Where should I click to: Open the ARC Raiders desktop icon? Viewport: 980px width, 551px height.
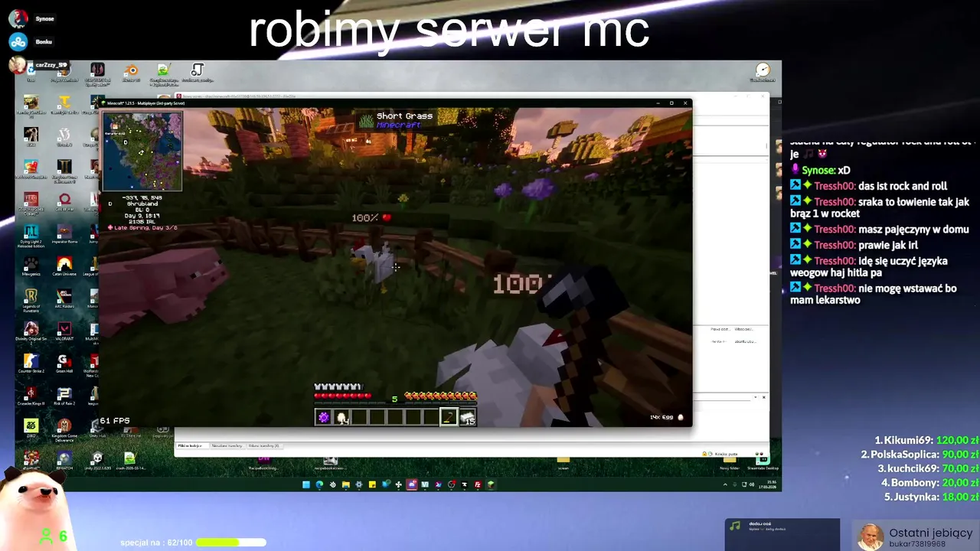(x=64, y=298)
